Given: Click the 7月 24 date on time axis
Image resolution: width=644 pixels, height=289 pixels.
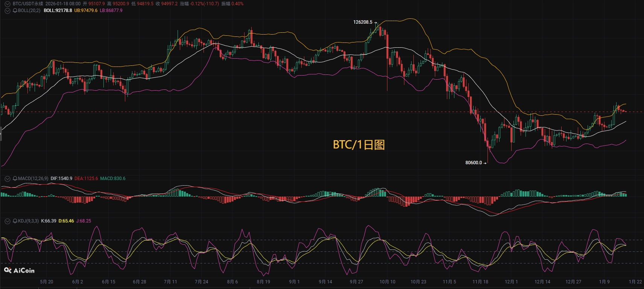Looking at the screenshot, I should coord(202,282).
